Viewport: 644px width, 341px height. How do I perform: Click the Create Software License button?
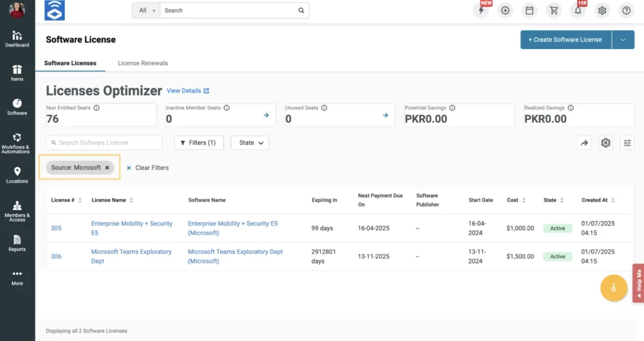pyautogui.click(x=565, y=40)
